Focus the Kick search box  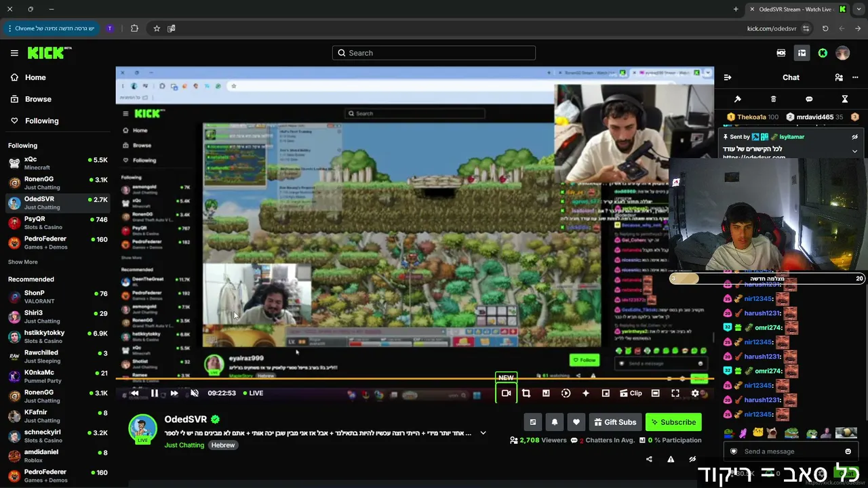pos(434,53)
